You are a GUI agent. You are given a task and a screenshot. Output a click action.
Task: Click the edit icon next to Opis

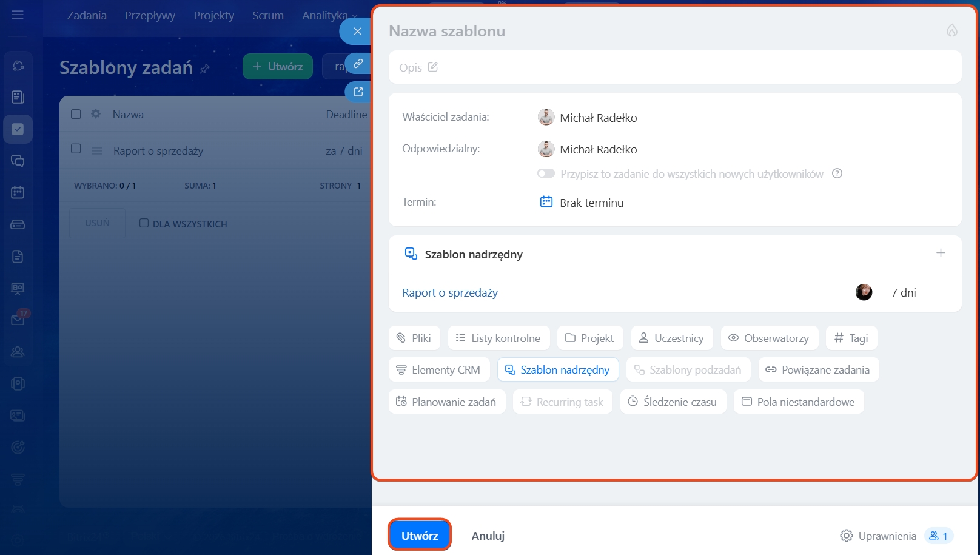432,67
